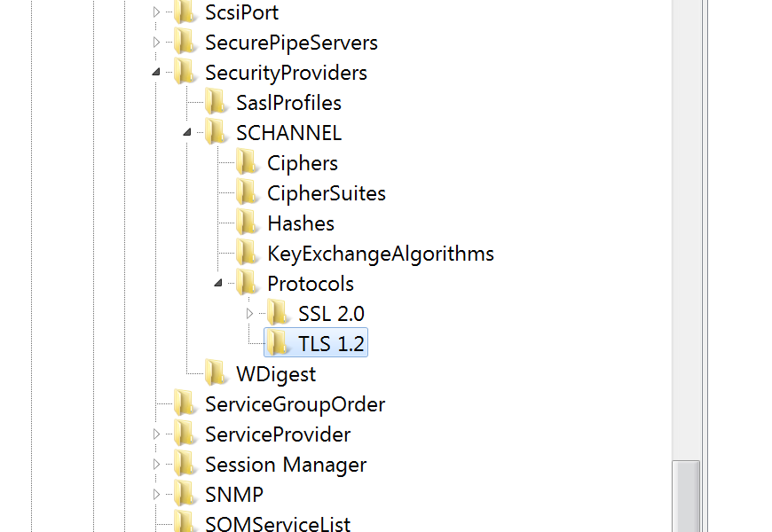772x532 pixels.
Task: Click the TLS 1.2 folder icon
Action: 278,344
